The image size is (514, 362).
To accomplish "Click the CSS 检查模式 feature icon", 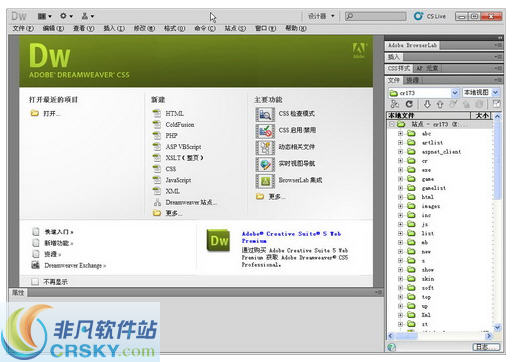I will pyautogui.click(x=265, y=114).
